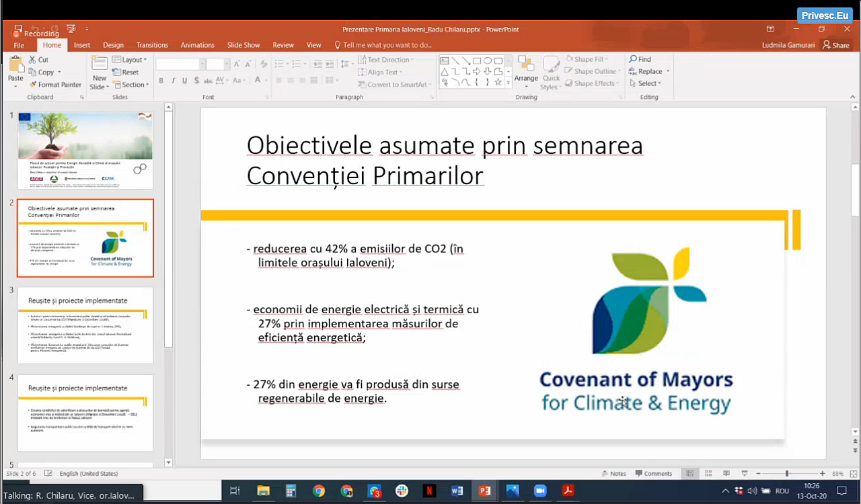861x504 pixels.
Task: Open Zoom app from the taskbar
Action: (540, 491)
